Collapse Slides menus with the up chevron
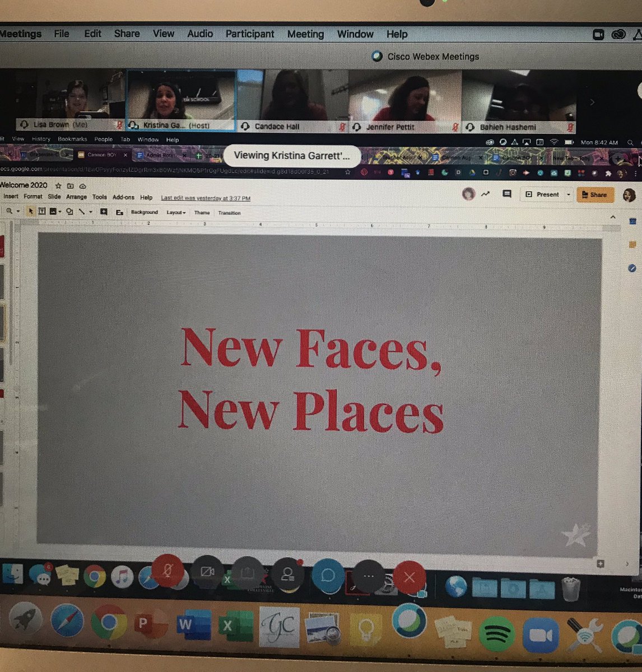This screenshot has height=672, width=642. [613, 217]
